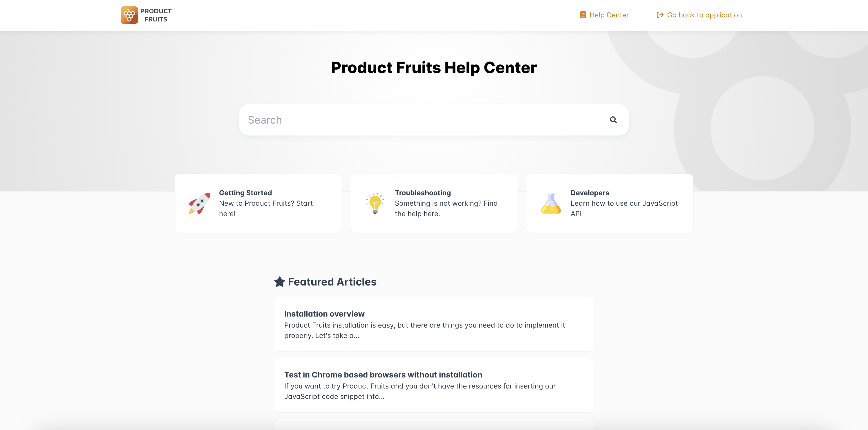
Task: Click the flask icon on Developers card
Action: pyautogui.click(x=551, y=203)
